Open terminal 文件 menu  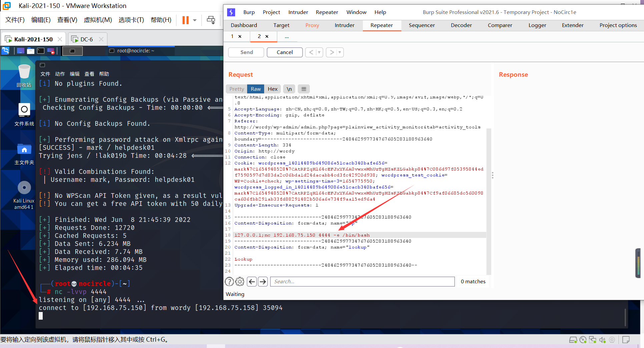click(45, 74)
